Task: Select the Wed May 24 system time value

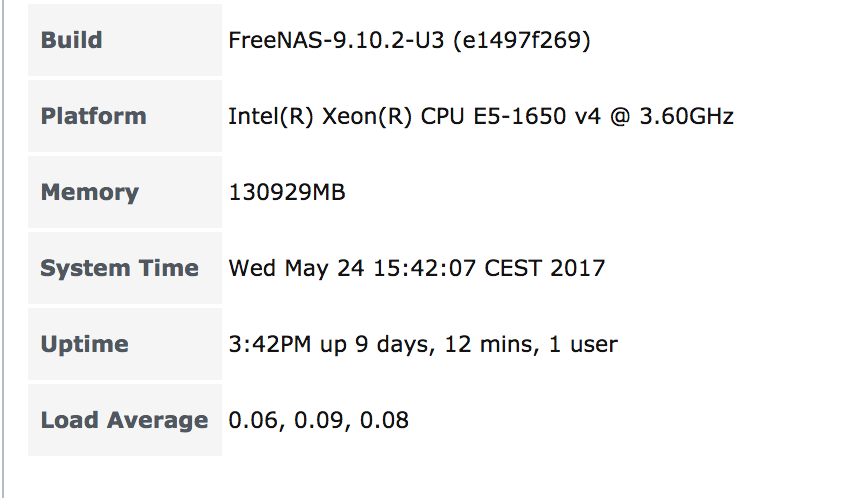Action: coord(417,268)
